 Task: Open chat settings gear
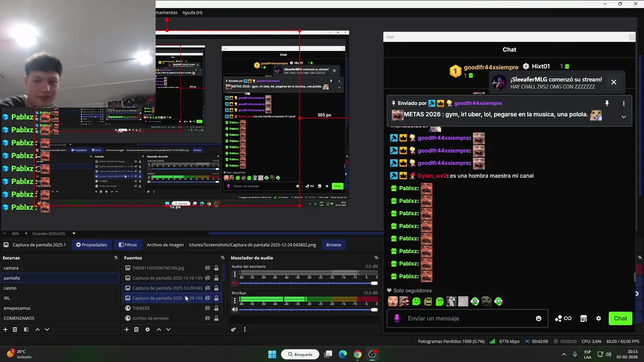(598, 318)
